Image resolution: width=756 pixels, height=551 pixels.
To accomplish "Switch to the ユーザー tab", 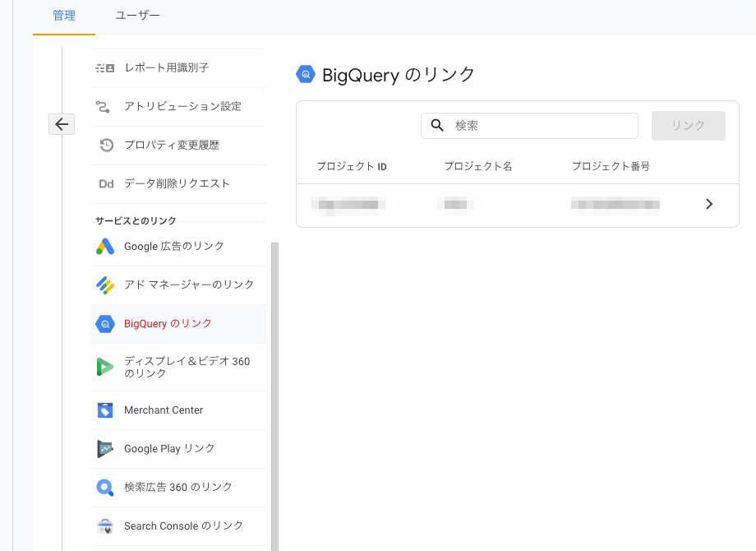I will tap(137, 16).
